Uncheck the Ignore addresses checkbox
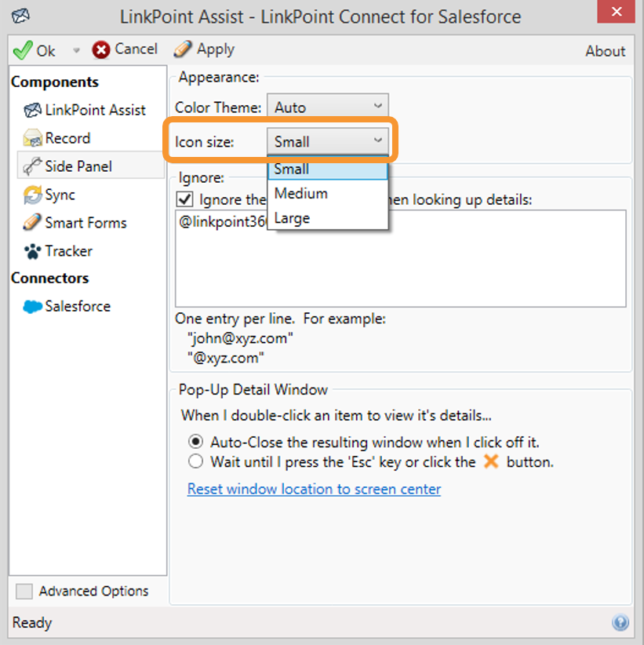 tap(184, 199)
